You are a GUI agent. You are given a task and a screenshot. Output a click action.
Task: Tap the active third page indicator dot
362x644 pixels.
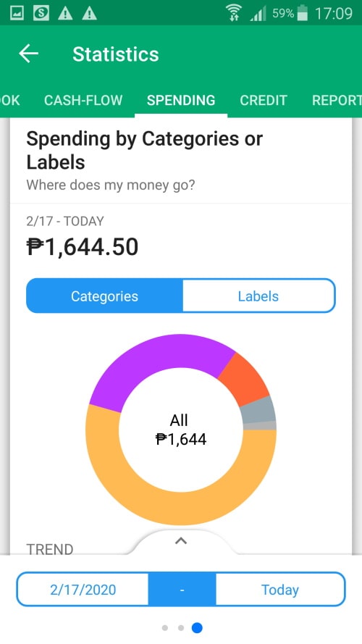coord(197,627)
